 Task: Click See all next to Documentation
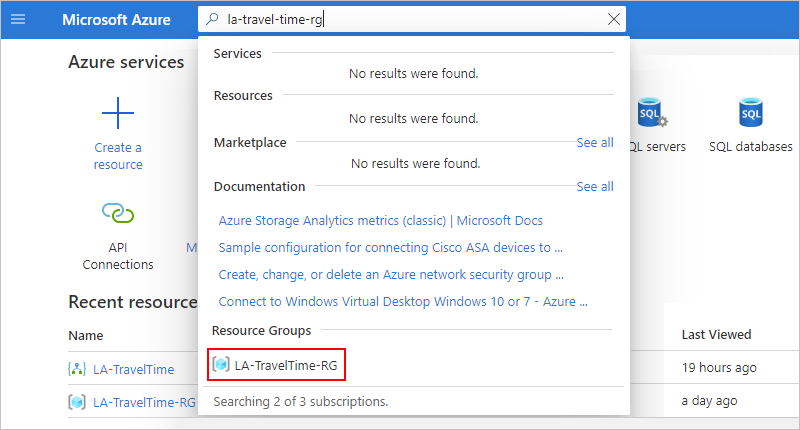click(595, 187)
